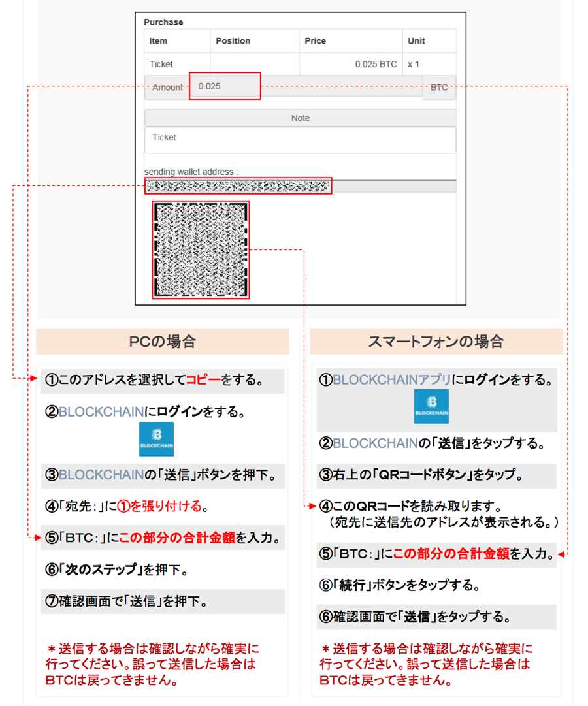Click PC step ⑥ 次のステップ instruction
The image size is (588, 706).
click(116, 570)
